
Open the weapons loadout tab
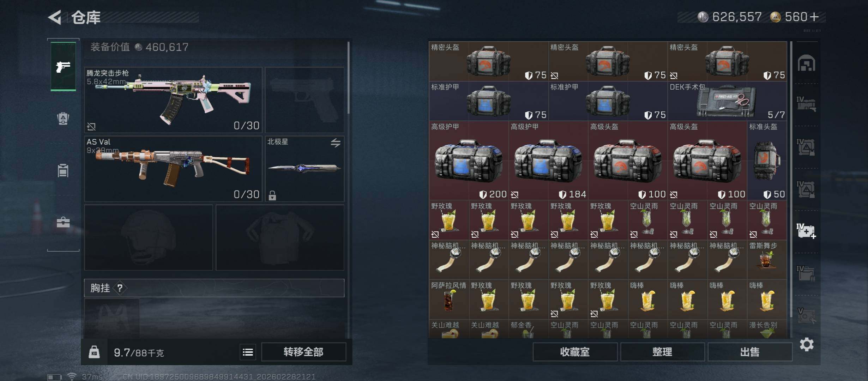click(63, 66)
